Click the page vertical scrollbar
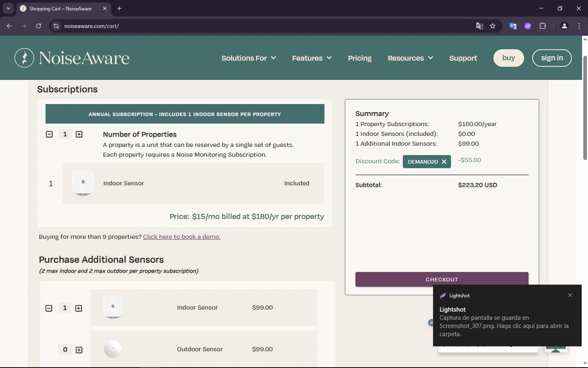This screenshot has height=368, width=588. click(585, 108)
